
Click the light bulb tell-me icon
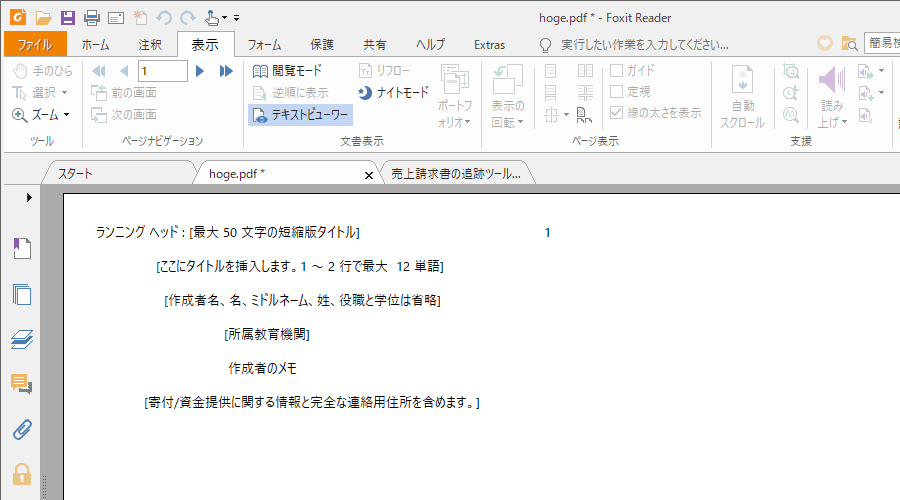[x=545, y=45]
